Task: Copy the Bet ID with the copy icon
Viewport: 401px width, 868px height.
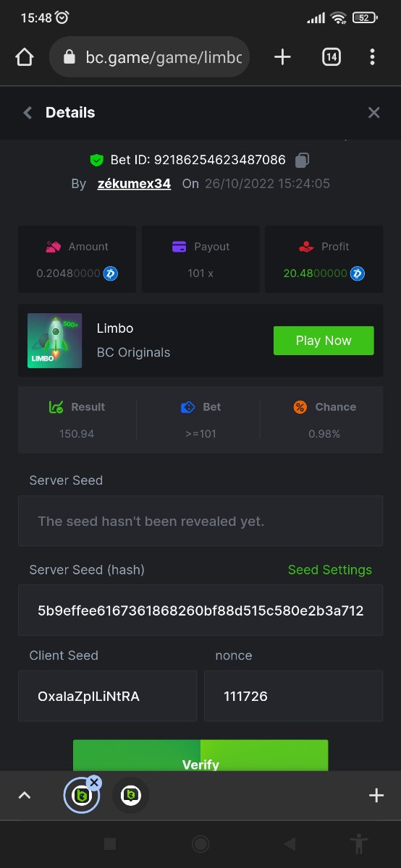Action: [x=303, y=160]
